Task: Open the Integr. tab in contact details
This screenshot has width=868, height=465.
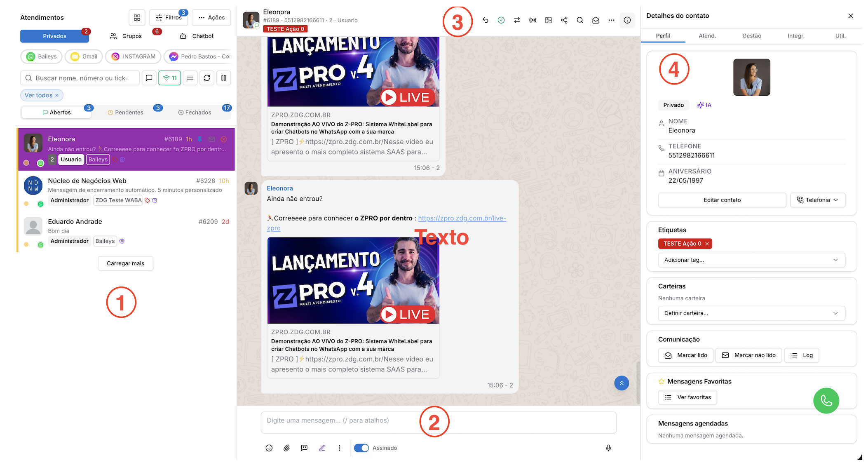Action: 796,36
